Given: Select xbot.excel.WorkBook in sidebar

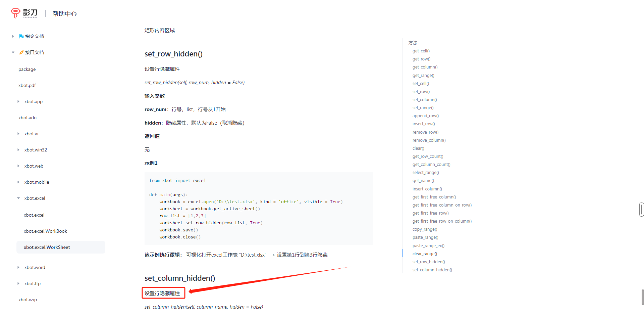Looking at the screenshot, I should point(45,231).
